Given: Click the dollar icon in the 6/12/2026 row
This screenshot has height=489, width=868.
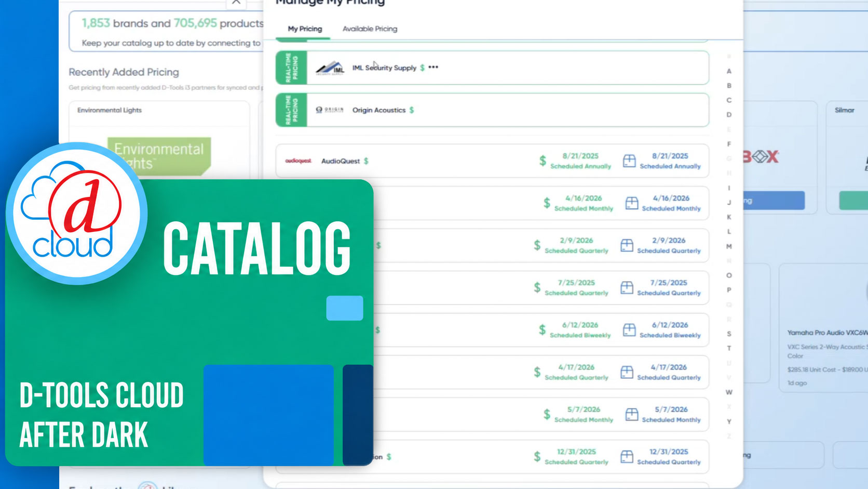Looking at the screenshot, I should coord(542,330).
